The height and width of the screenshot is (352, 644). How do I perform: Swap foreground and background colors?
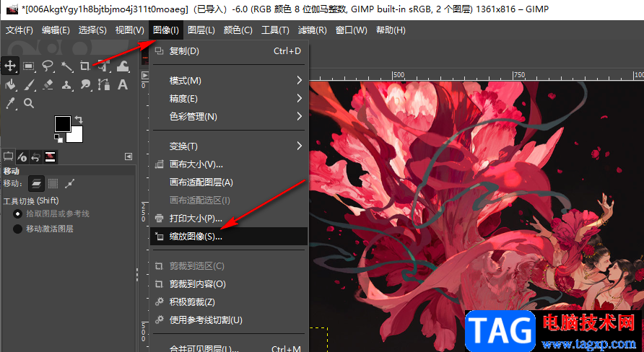click(x=79, y=120)
